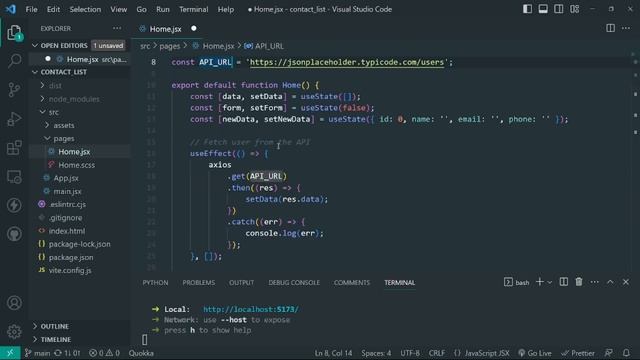Image resolution: width=640 pixels, height=360 pixels.
Task: Open App.jsx in the file tree
Action: [x=66, y=178]
